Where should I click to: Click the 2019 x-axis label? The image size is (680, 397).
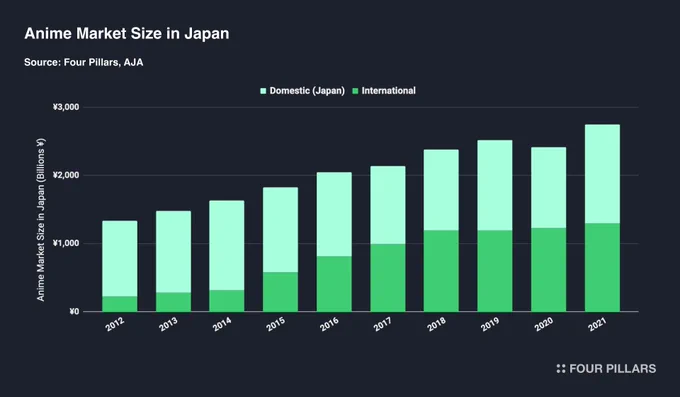pyautogui.click(x=490, y=324)
